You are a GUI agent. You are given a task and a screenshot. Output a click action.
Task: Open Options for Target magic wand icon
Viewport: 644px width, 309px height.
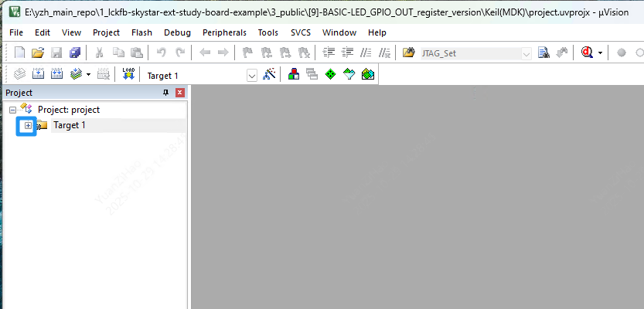coord(269,75)
